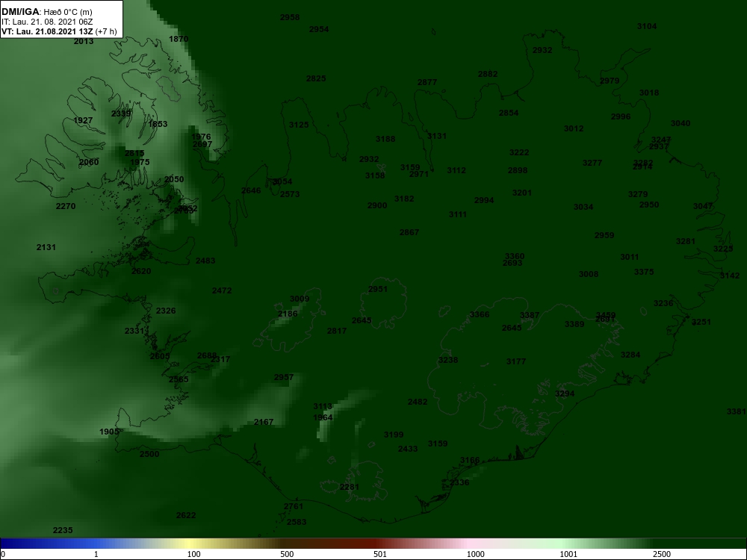Click the blue color scale section above 1
The width and height of the screenshot is (747, 560).
click(x=96, y=544)
